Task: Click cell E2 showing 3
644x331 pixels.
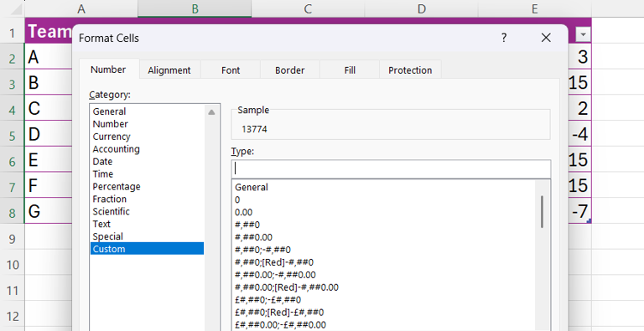Action: click(x=580, y=57)
